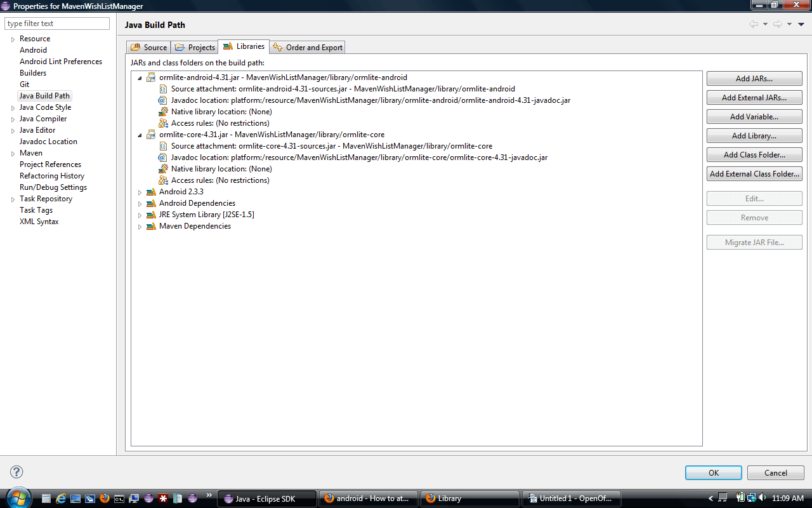
Task: Expand the Java Editor category
Action: [x=13, y=130]
